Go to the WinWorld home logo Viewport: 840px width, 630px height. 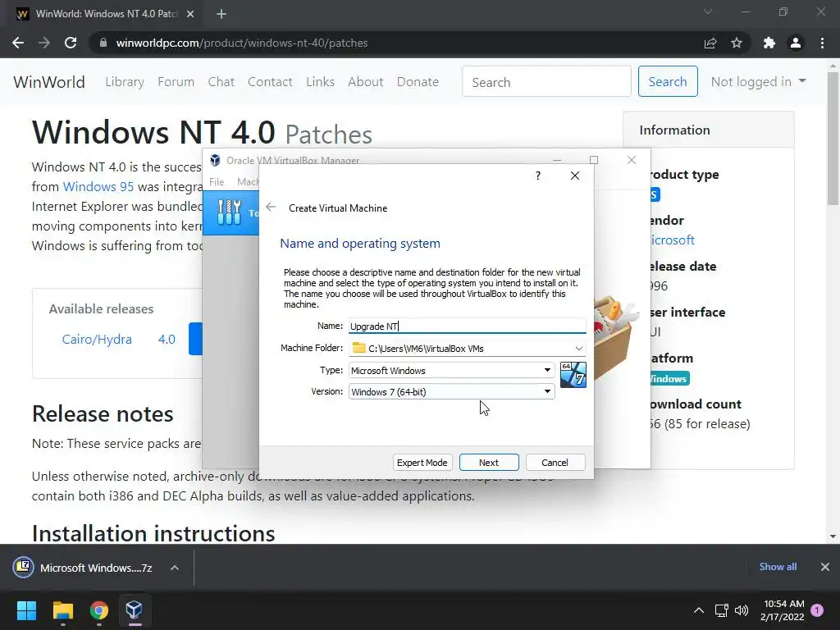click(49, 82)
